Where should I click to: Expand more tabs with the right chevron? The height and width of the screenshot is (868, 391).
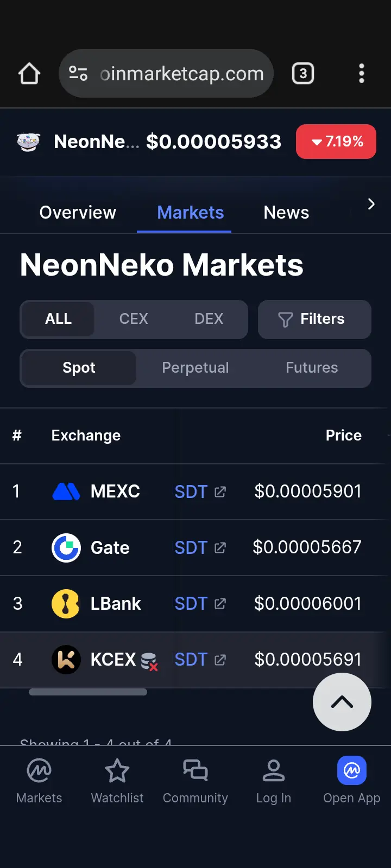coord(371,204)
